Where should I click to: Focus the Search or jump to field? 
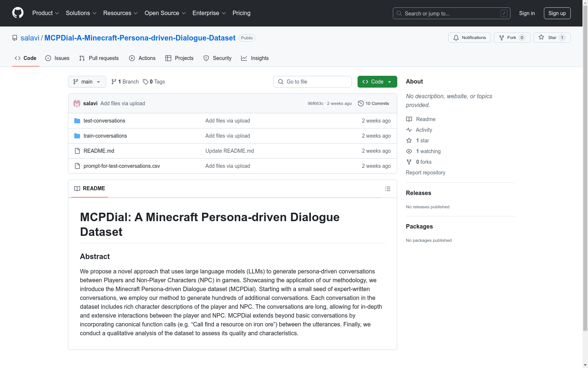[x=452, y=13]
